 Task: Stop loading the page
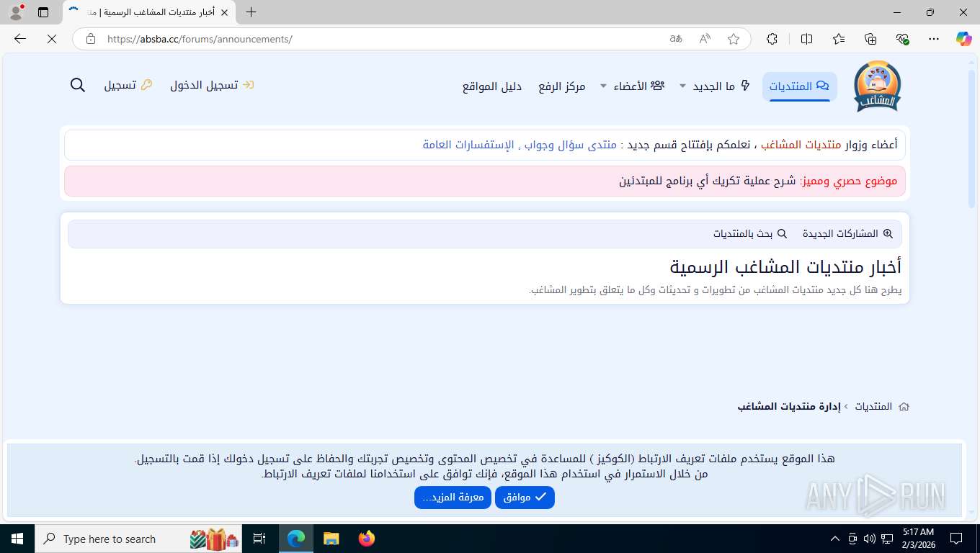pos(51,39)
